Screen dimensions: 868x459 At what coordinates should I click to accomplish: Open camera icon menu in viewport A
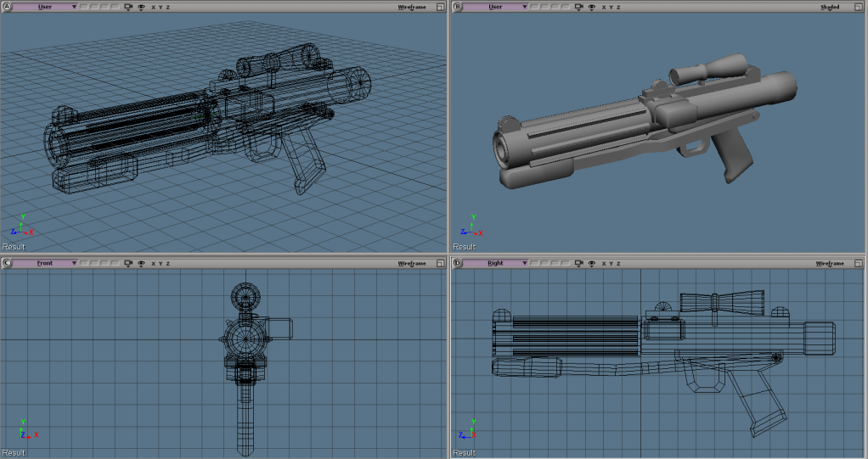click(128, 7)
